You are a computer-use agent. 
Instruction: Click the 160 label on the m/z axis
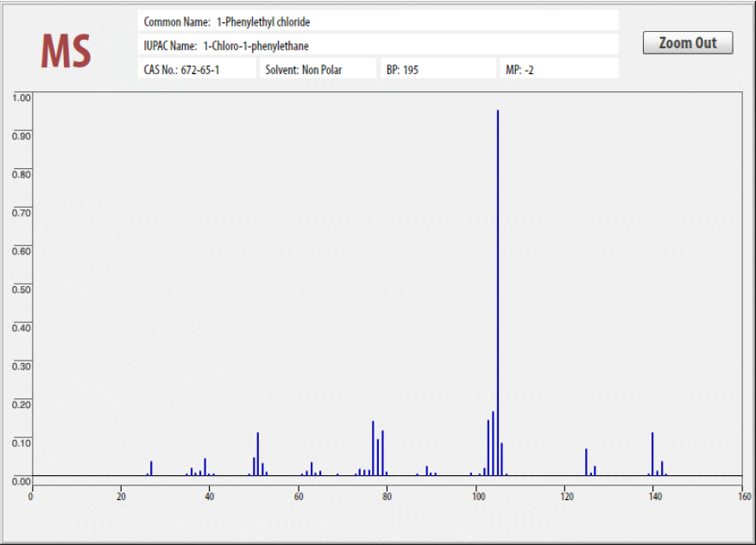click(x=743, y=495)
